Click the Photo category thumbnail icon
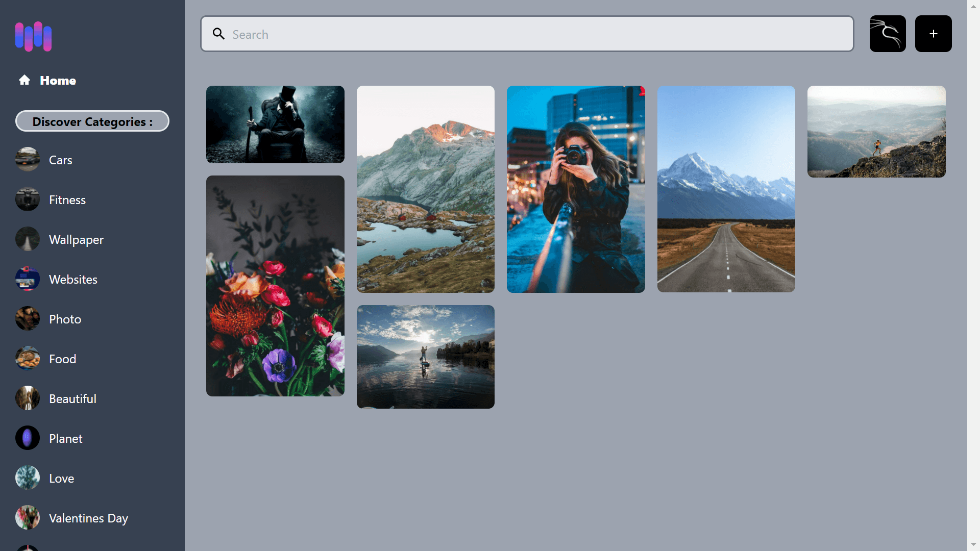The image size is (980, 551). click(28, 318)
